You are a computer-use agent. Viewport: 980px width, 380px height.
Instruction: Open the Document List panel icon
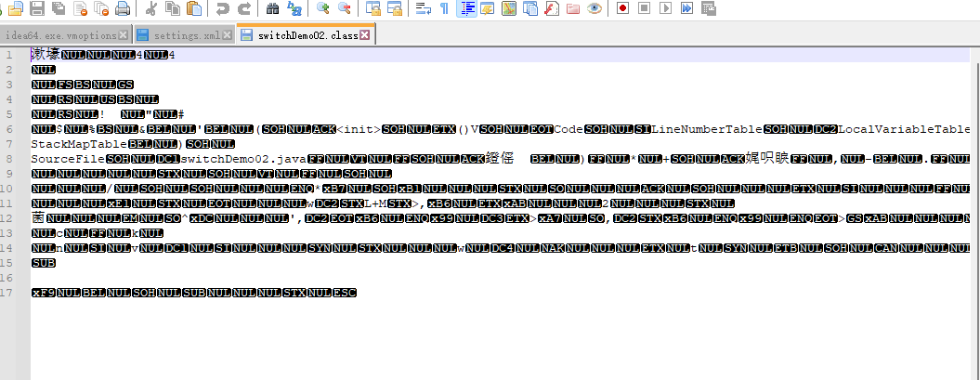click(530, 8)
